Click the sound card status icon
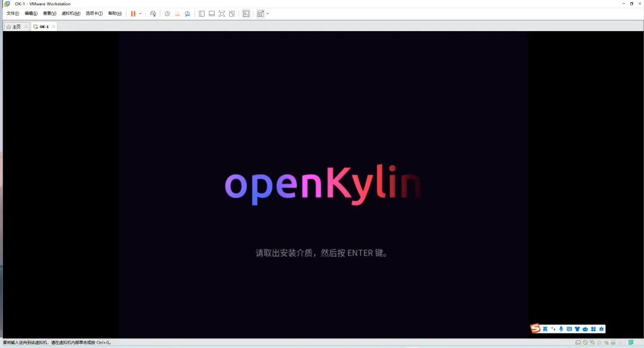644x348 pixels. tap(606, 343)
